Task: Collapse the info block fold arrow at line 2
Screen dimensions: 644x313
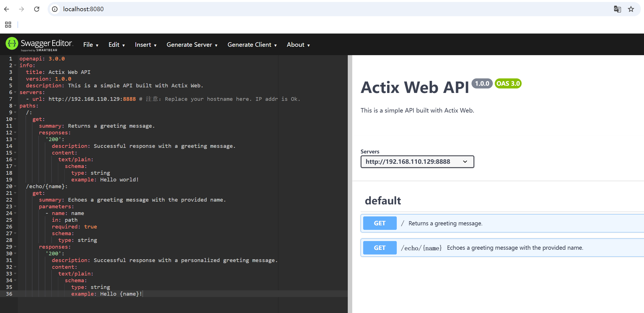Action: pyautogui.click(x=15, y=66)
